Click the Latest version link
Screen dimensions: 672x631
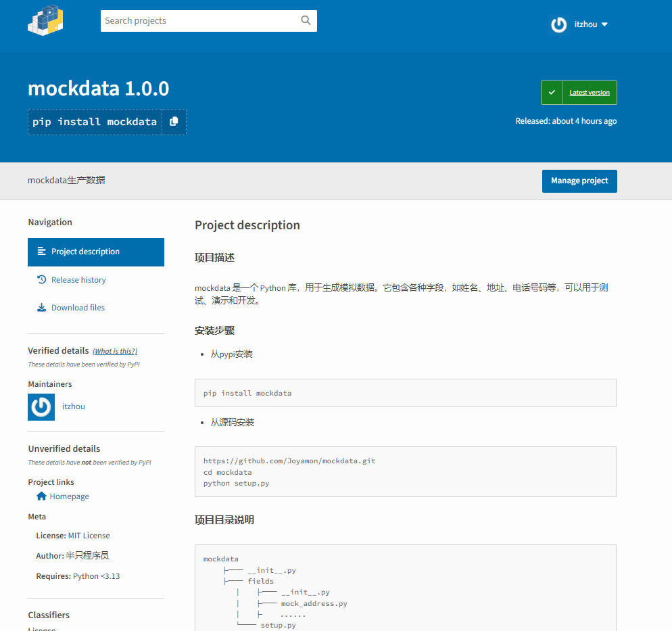590,93
